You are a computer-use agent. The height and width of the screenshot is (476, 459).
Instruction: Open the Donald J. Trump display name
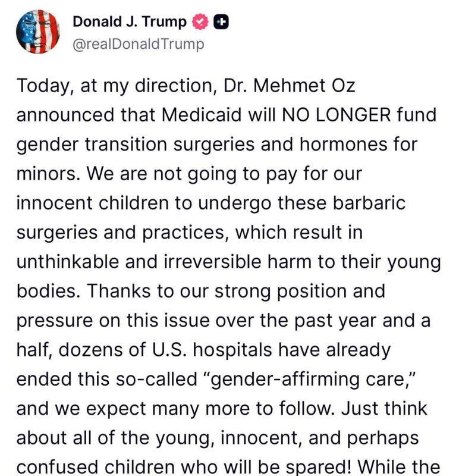[130, 22]
